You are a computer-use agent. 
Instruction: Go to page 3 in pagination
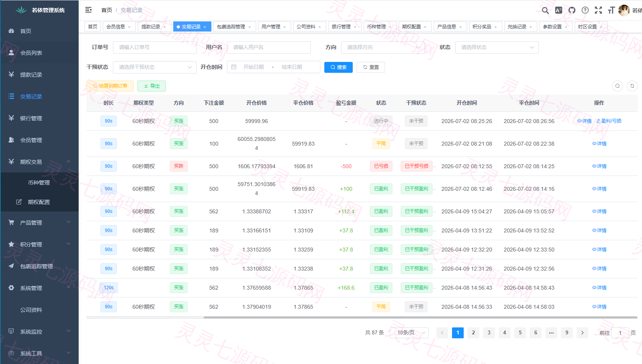point(489,332)
